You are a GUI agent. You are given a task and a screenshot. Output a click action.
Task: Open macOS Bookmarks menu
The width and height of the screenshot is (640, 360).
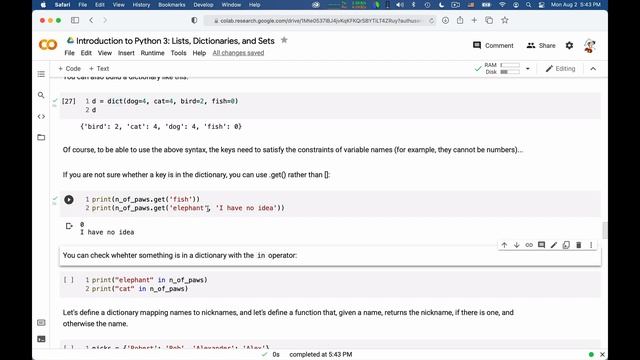click(x=171, y=5)
